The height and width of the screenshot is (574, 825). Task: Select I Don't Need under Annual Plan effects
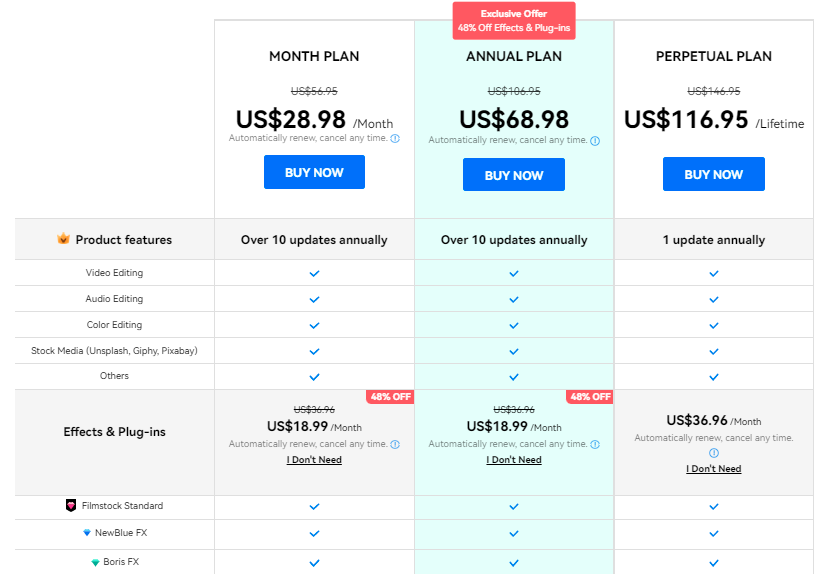[x=514, y=460]
